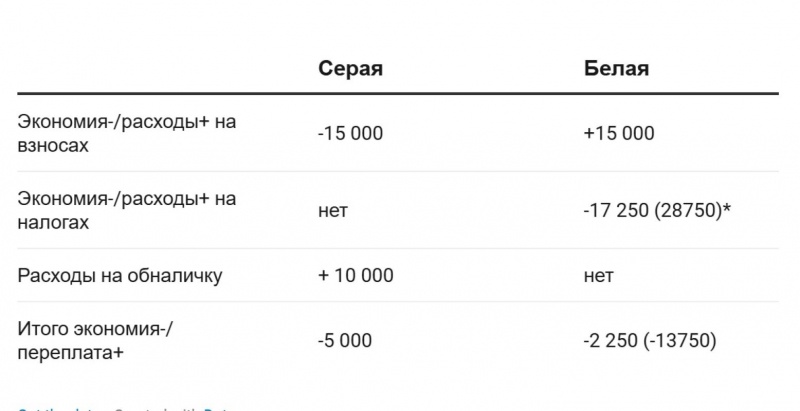Select the 'Экономия-/расходы+ на налогах' row label
The image size is (800, 411).
(127, 210)
